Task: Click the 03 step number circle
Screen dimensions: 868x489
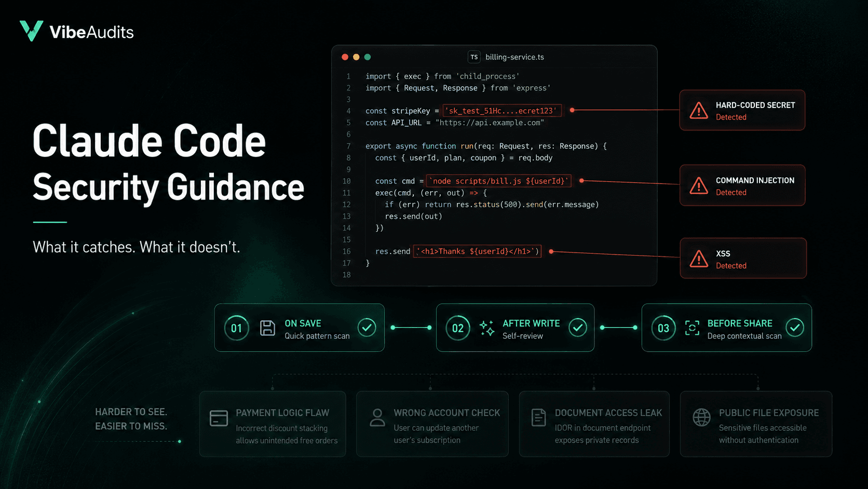Action: [663, 328]
